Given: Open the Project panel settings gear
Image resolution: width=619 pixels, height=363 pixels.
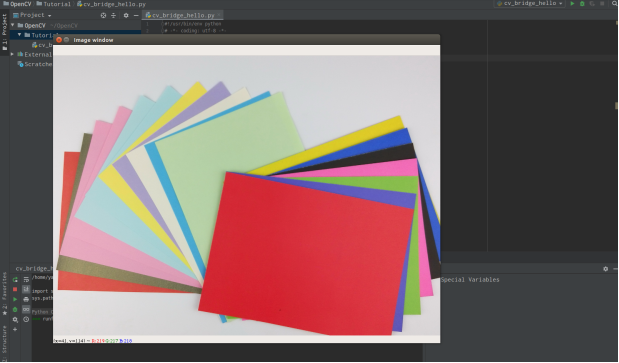Looking at the screenshot, I should pyautogui.click(x=126, y=15).
